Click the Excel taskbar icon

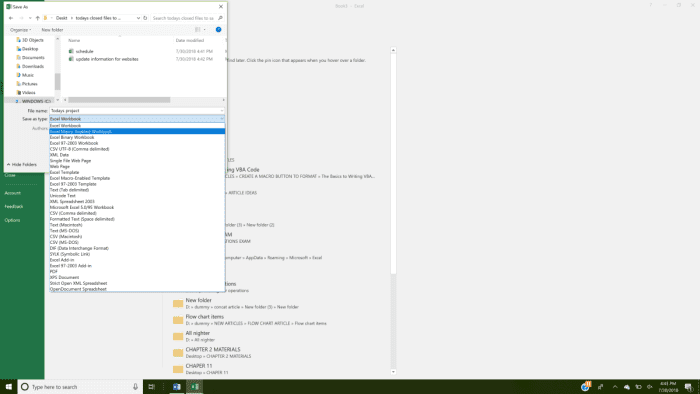pyautogui.click(x=195, y=386)
